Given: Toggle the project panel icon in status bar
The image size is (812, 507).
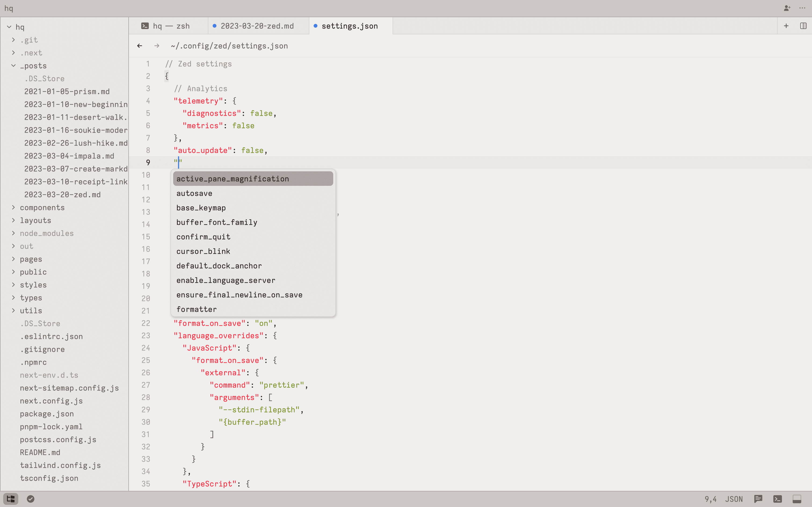Looking at the screenshot, I should point(11,499).
